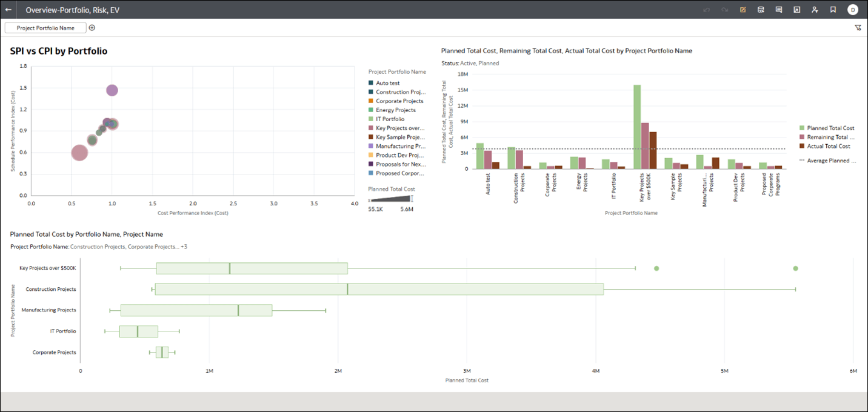Image resolution: width=868 pixels, height=412 pixels.
Task: Open the notes comment icon
Action: 779,10
